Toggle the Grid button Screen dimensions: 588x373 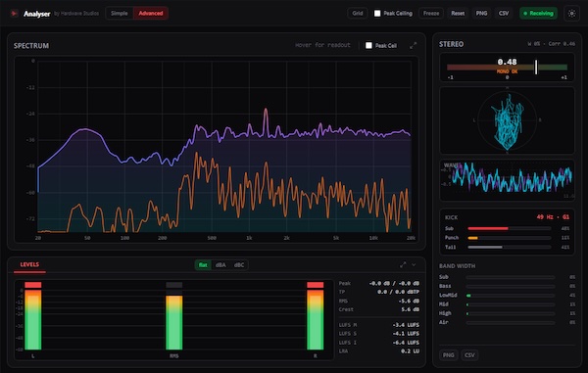358,13
